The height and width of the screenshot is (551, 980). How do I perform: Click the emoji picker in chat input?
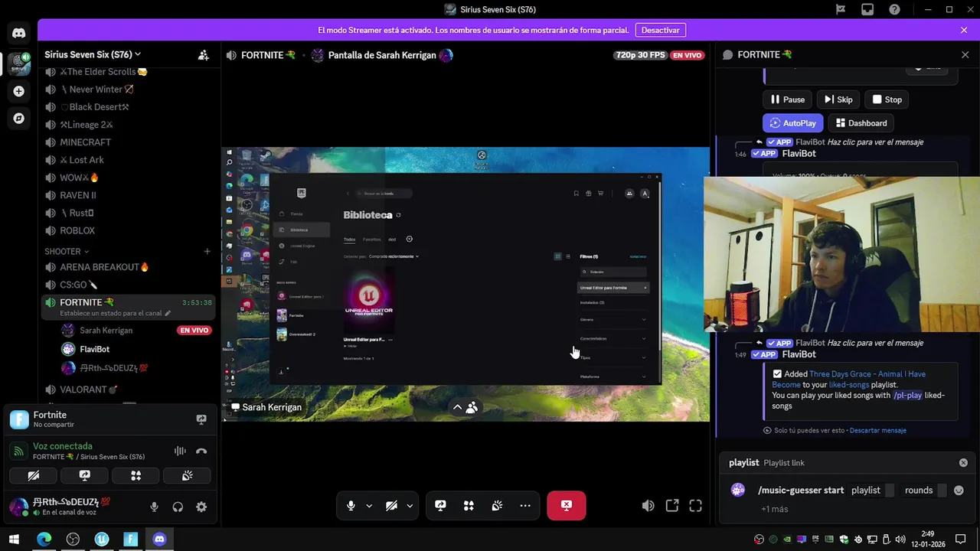(959, 491)
